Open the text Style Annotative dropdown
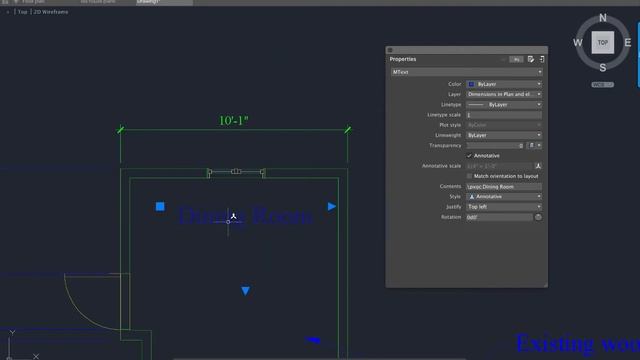This screenshot has width=640, height=360. coord(504,197)
